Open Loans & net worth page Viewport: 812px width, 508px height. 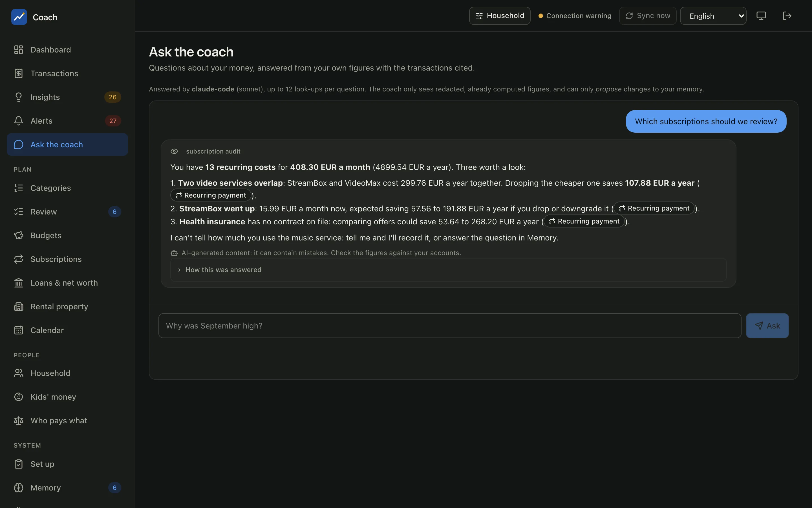click(67, 283)
